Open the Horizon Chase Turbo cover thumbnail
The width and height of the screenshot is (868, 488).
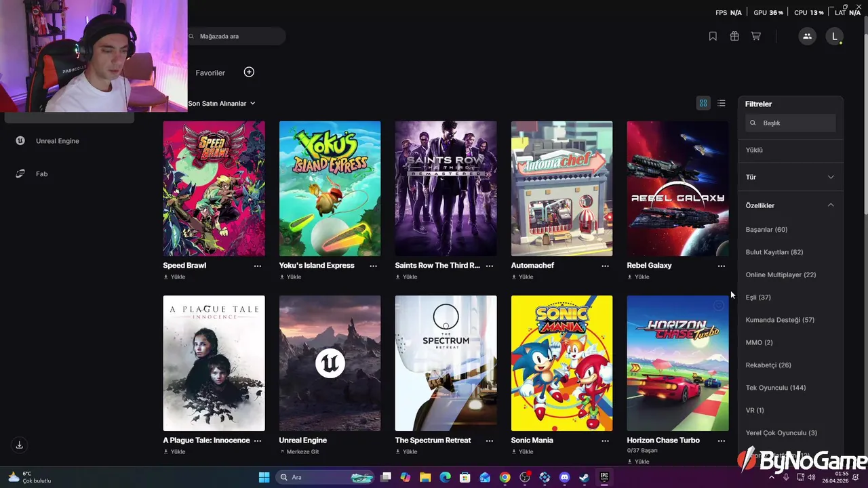click(678, 363)
